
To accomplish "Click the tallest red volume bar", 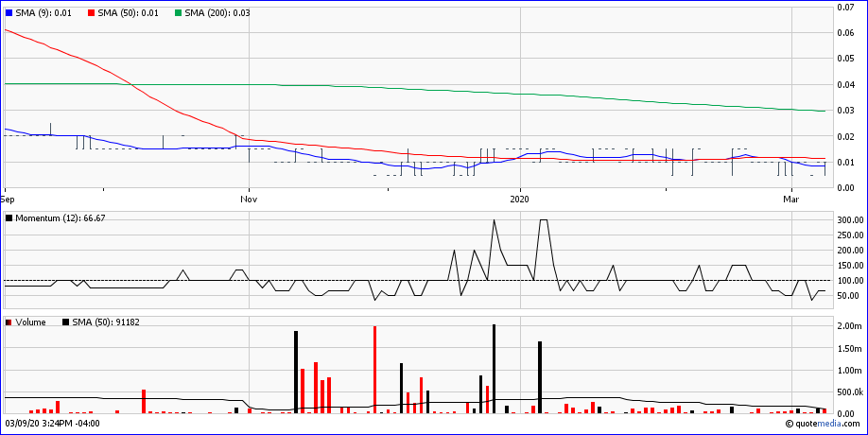I will tap(375, 370).
